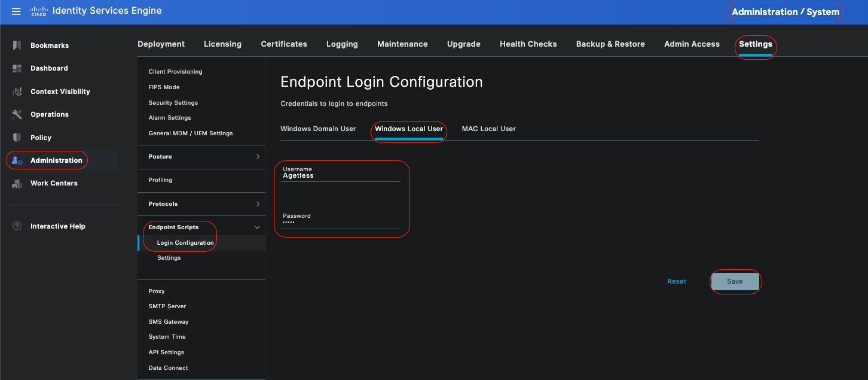
Task: Go to Context Visibility in sidebar
Action: 60,92
